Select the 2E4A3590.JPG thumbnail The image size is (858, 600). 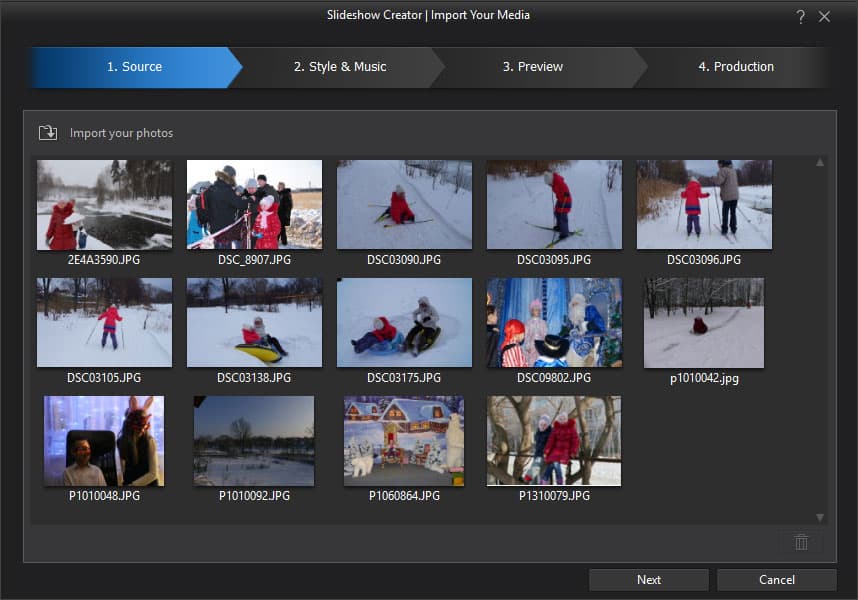(x=104, y=205)
